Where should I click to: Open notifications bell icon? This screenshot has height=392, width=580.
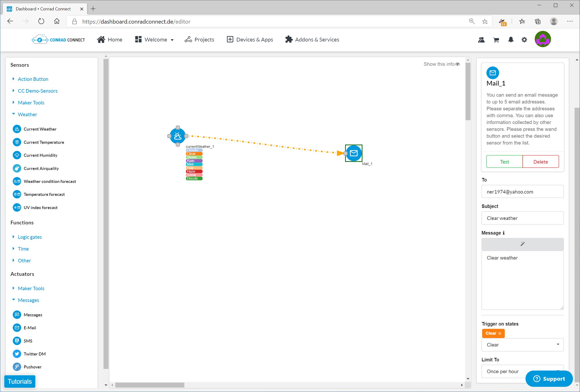pyautogui.click(x=511, y=40)
